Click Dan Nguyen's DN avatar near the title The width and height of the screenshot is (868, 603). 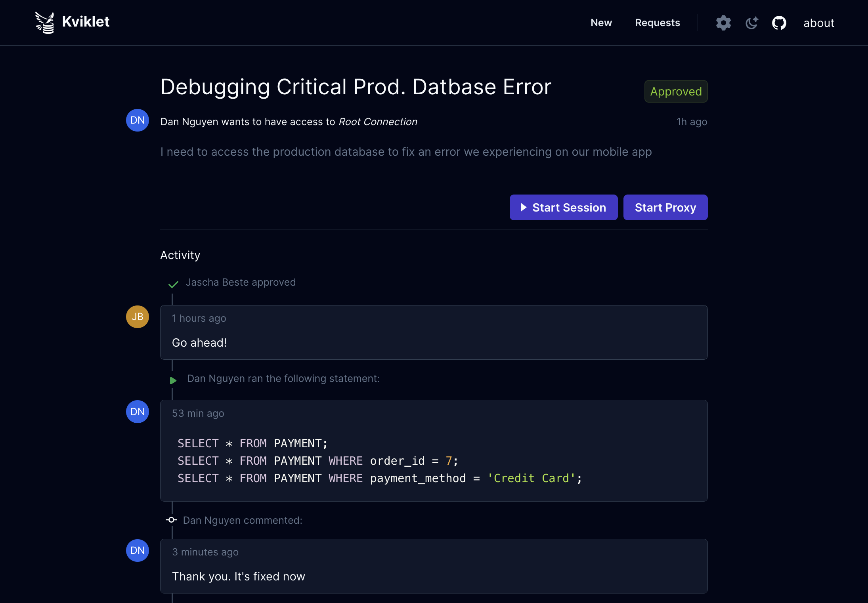coord(137,120)
